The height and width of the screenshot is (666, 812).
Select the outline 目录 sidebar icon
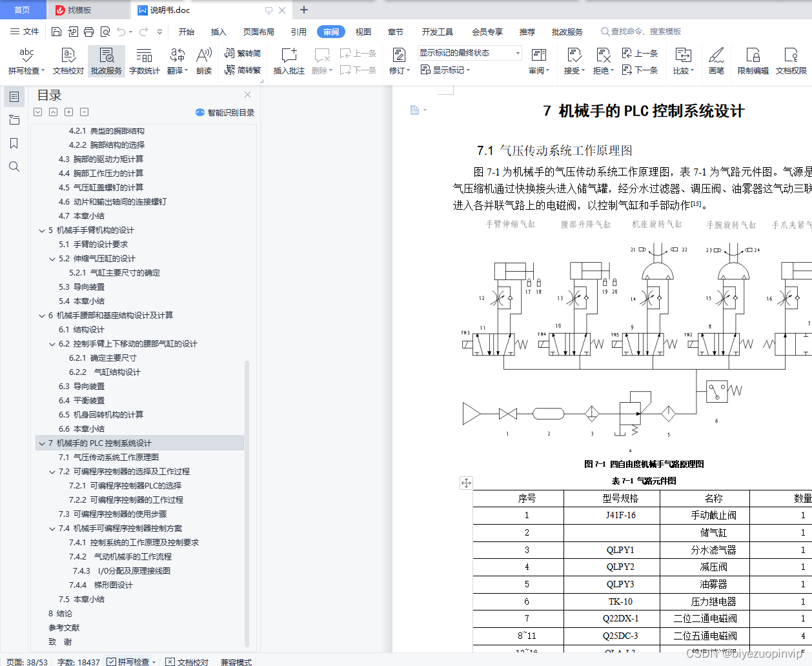(x=14, y=97)
